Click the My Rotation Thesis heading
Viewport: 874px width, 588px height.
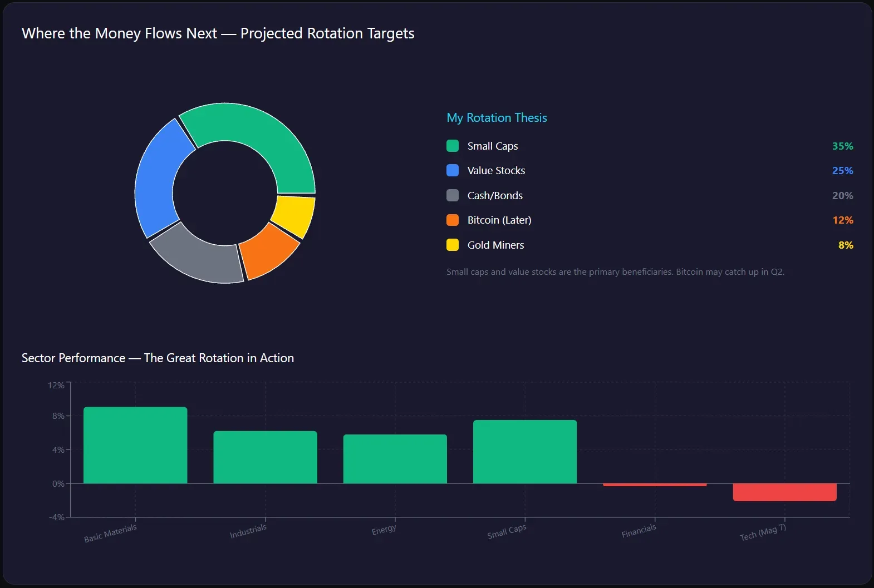(497, 118)
